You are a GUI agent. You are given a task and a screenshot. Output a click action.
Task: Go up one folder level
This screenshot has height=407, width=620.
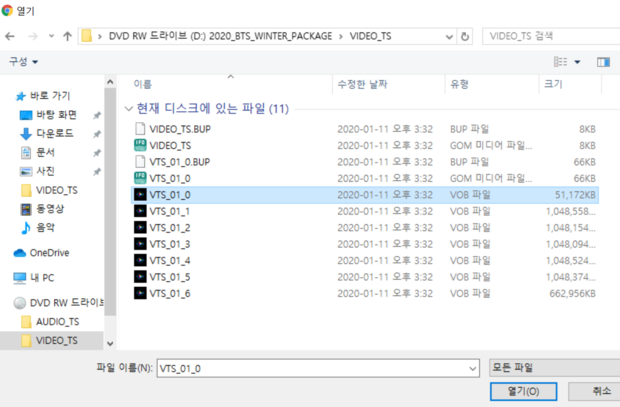[68, 36]
